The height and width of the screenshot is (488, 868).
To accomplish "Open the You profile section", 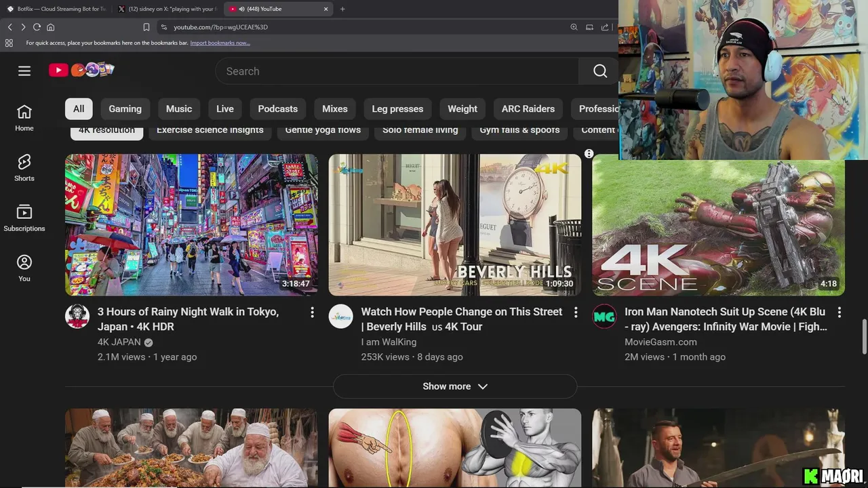I will (x=24, y=268).
